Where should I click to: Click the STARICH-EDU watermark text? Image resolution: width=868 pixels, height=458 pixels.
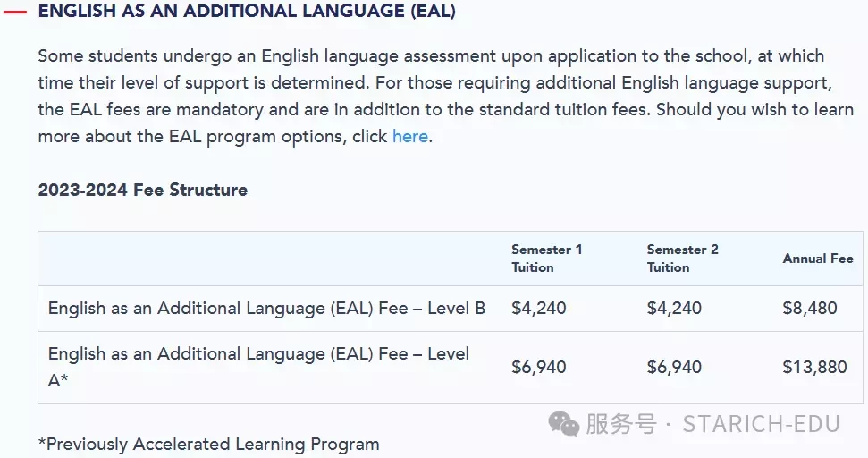[761, 424]
